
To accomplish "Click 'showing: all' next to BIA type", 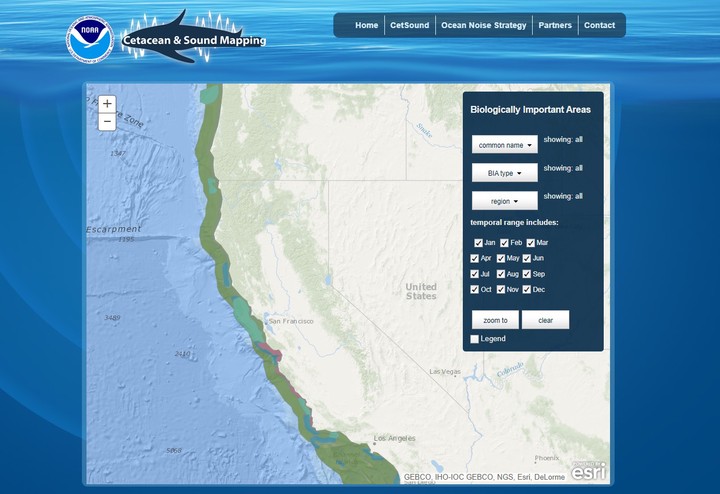I will point(563,168).
